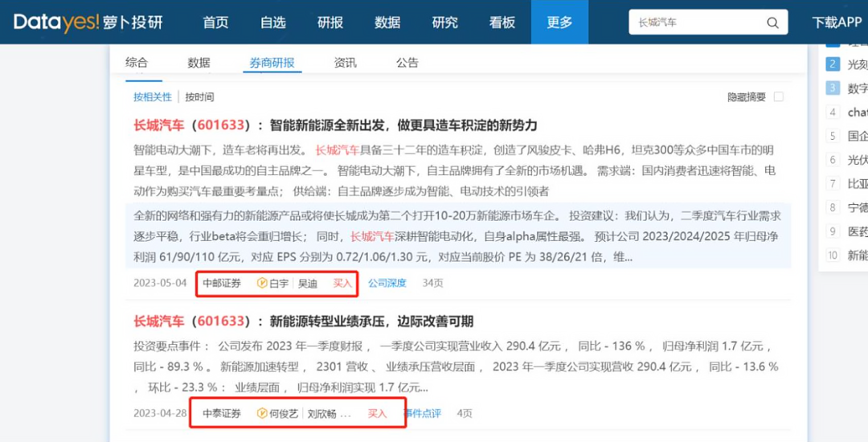Click date 2023-04-28
Image resolution: width=868 pixels, height=442 pixels.
point(160,413)
